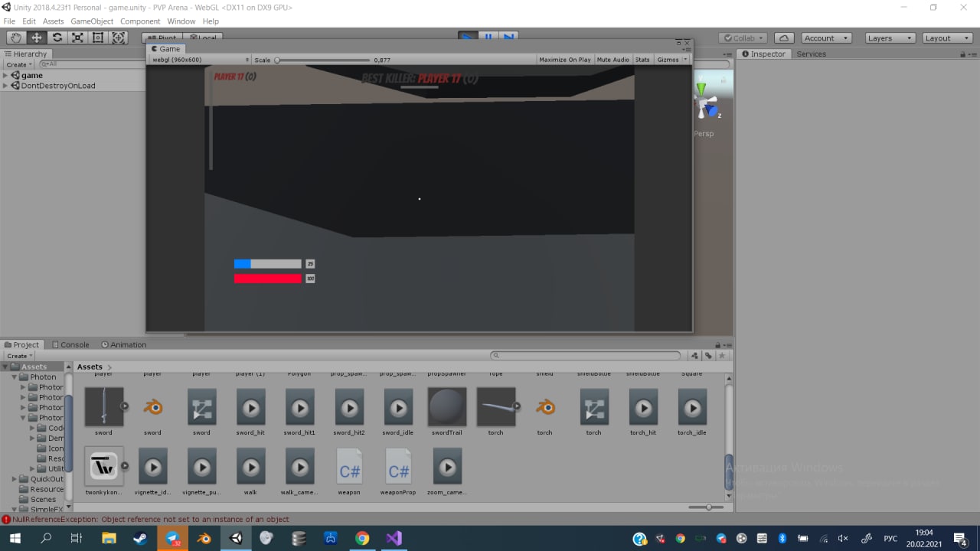The height and width of the screenshot is (551, 980).
Task: Open the Gizmos dropdown arrow
Action: click(x=685, y=60)
